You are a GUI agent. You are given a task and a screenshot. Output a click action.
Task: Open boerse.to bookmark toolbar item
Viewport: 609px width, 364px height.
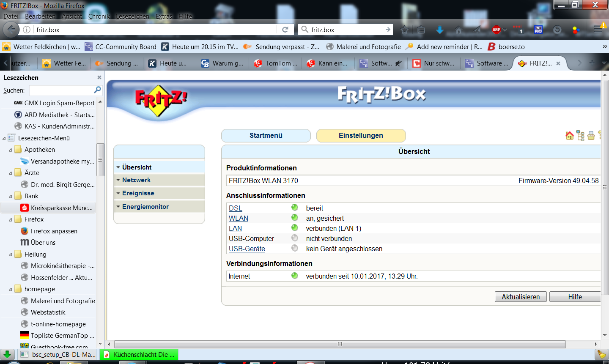tap(506, 47)
